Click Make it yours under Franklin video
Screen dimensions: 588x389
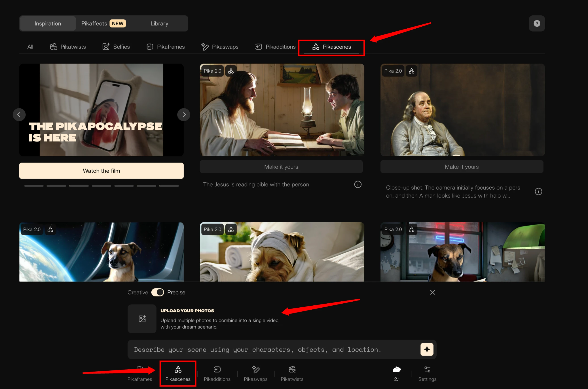tap(462, 167)
